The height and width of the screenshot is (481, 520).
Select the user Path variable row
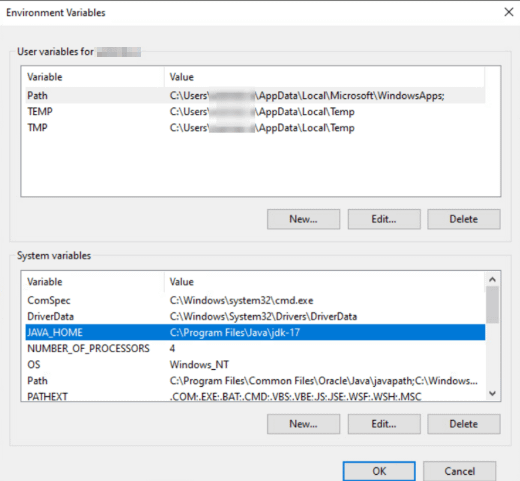(x=255, y=96)
